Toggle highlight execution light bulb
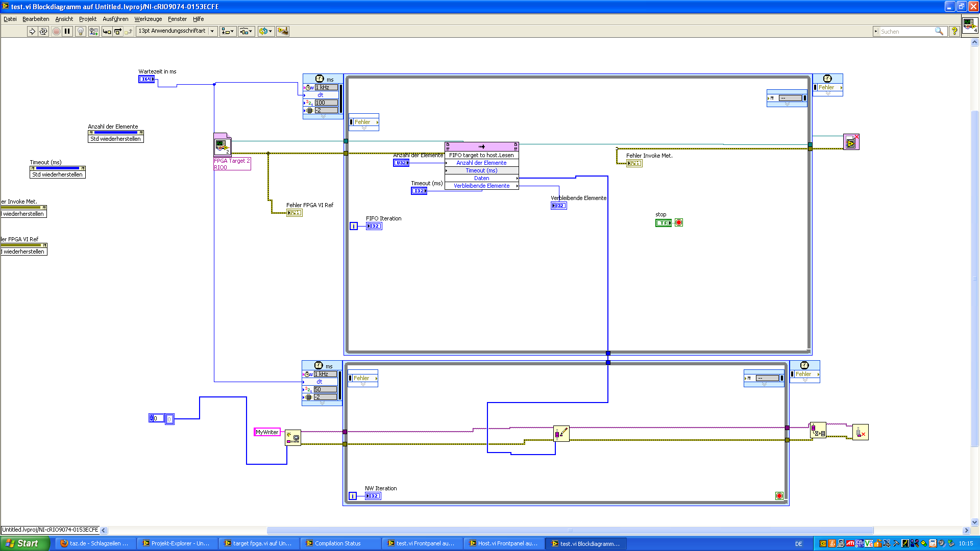This screenshot has width=980, height=551. [81, 32]
